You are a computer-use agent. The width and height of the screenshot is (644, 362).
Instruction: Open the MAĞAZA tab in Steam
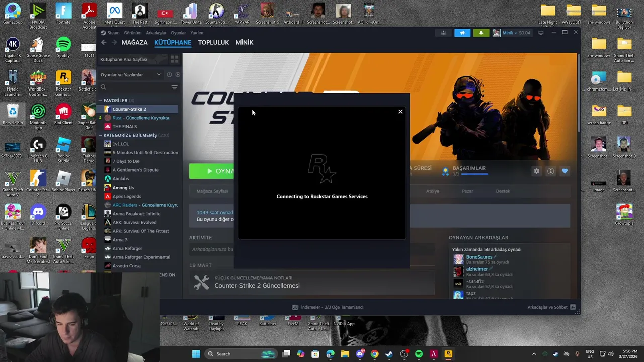pyautogui.click(x=134, y=42)
